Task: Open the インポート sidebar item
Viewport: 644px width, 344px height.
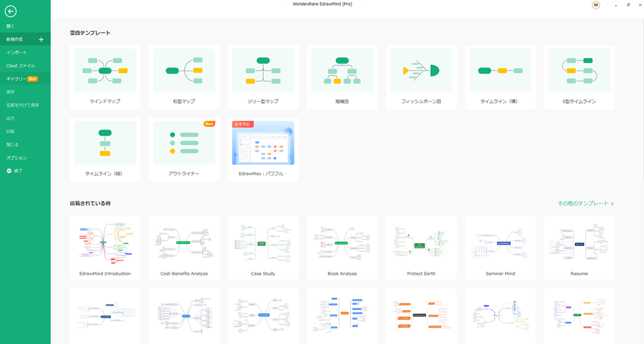Action: pos(25,53)
